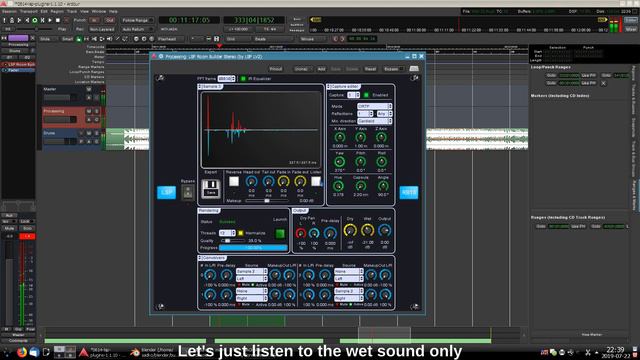The width and height of the screenshot is (640, 360).
Task: Click the red Dry Pan L knob
Action: (301, 233)
